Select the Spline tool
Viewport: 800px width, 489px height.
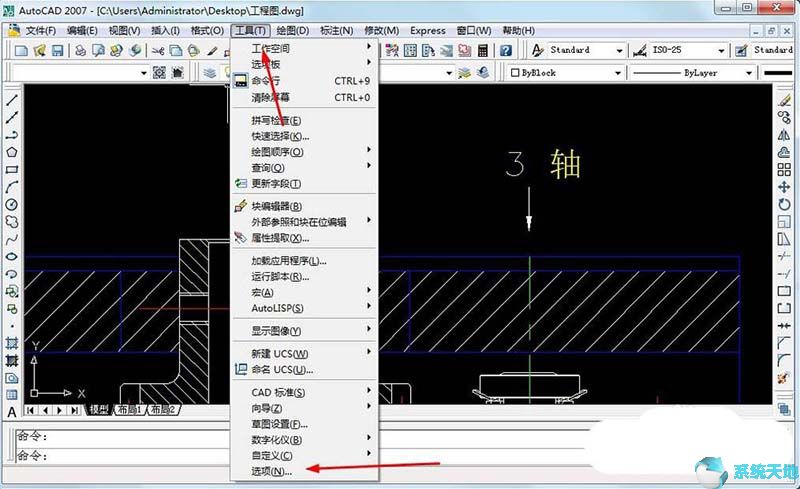point(12,239)
